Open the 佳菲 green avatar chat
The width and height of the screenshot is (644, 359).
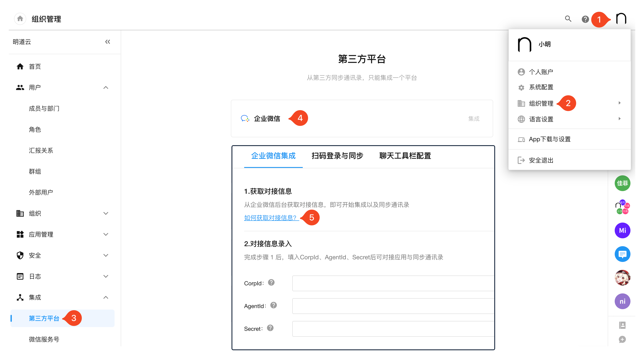(622, 183)
